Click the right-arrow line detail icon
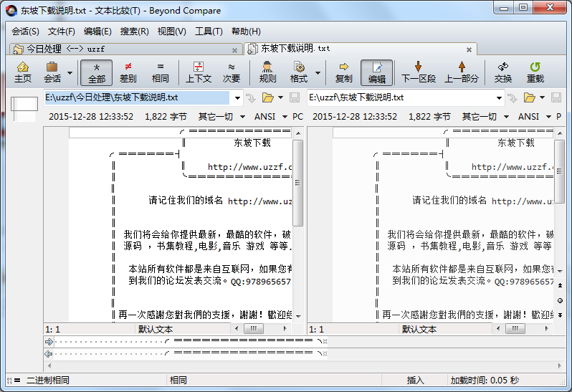Image resolution: width=572 pixels, height=392 pixels. tap(49, 342)
